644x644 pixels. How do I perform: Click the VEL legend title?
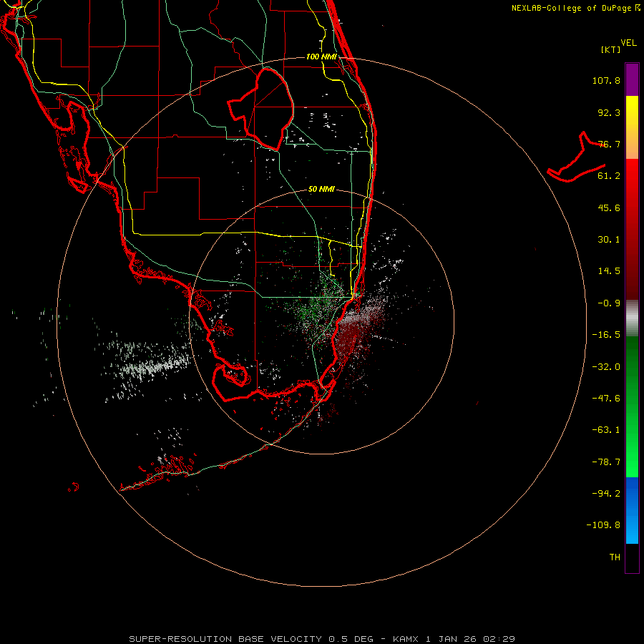[628, 43]
